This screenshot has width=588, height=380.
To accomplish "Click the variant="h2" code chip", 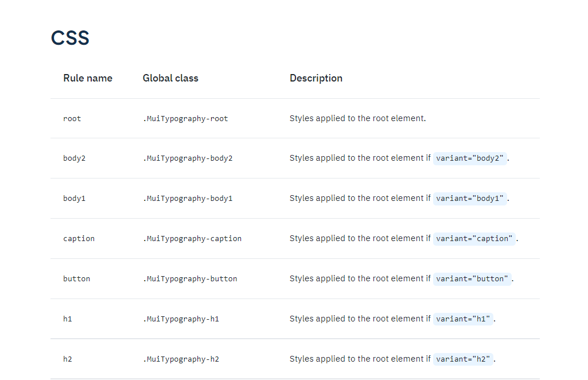I will [463, 359].
